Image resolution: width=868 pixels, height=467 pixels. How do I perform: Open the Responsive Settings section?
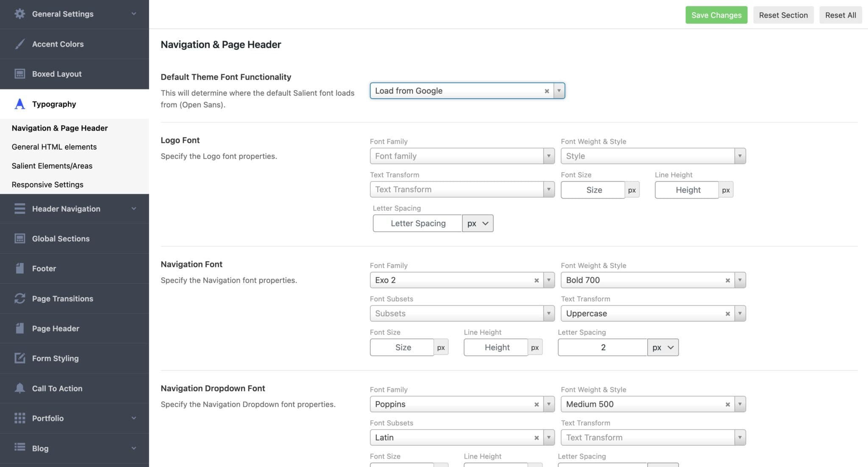(x=47, y=184)
